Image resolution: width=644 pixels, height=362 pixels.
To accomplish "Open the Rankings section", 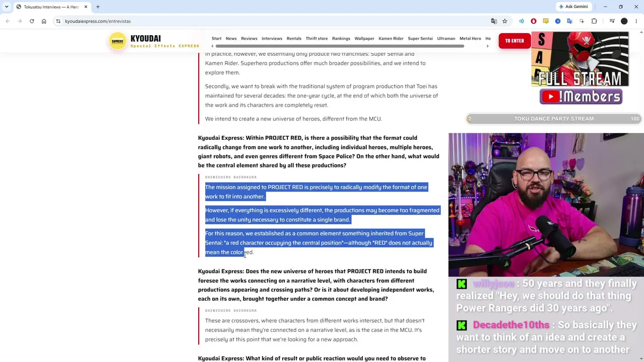I will pyautogui.click(x=341, y=38).
